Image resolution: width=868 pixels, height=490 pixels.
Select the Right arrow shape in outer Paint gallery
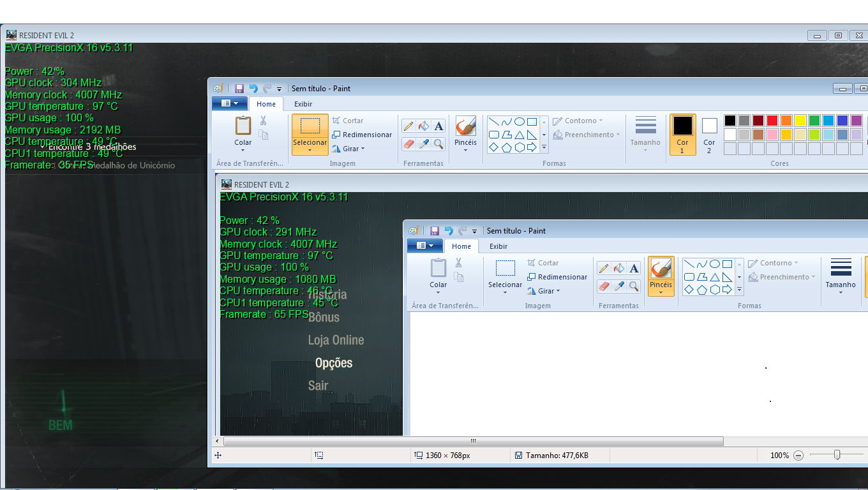(532, 147)
